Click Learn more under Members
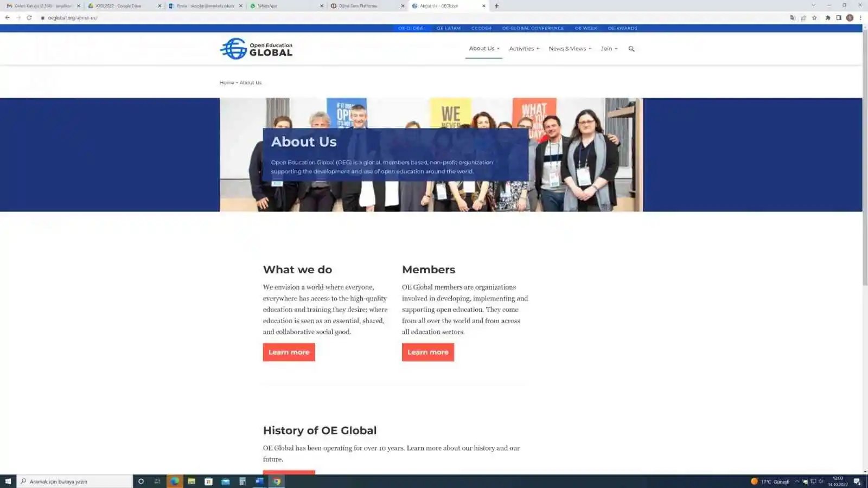The image size is (868, 488). coord(428,352)
